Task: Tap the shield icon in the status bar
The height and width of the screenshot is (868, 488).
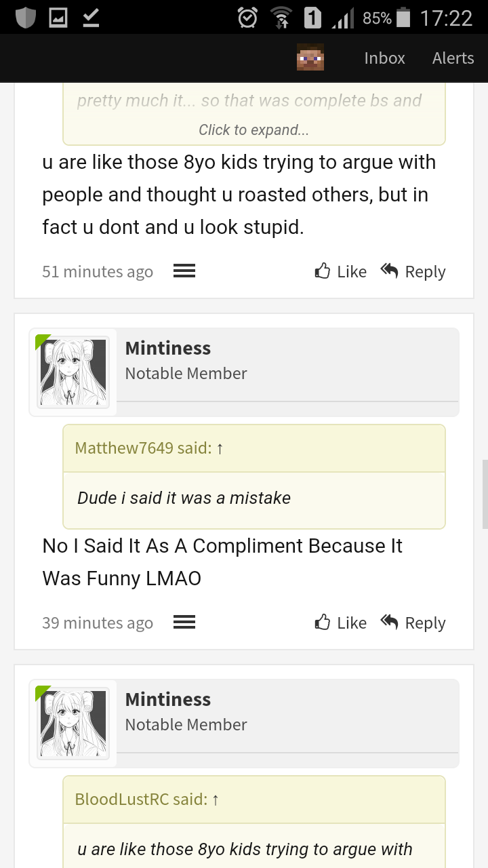Action: [x=25, y=18]
